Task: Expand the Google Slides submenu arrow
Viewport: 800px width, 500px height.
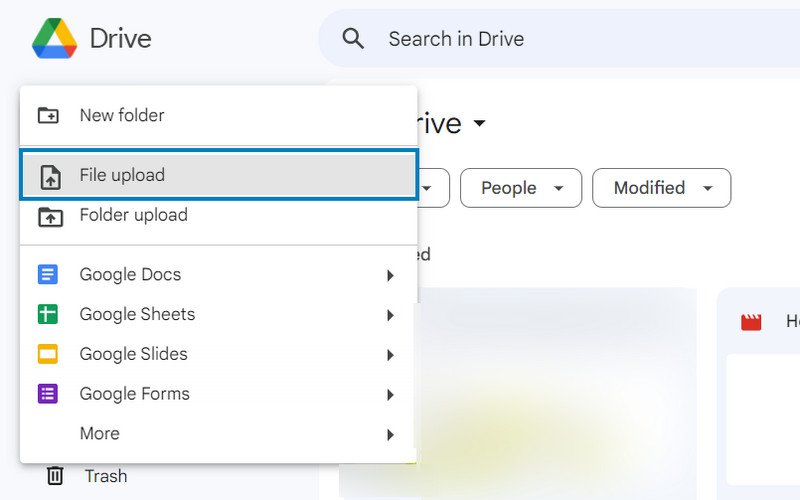Action: (390, 355)
